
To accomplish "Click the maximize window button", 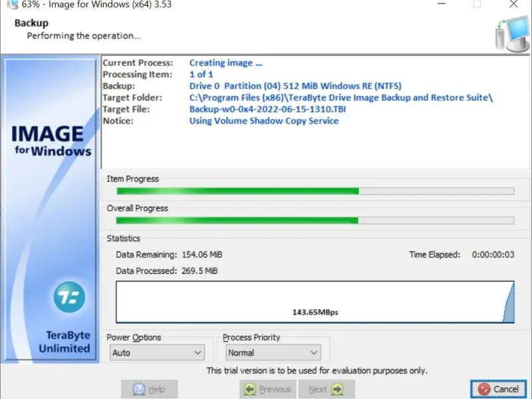I will 477,4.
